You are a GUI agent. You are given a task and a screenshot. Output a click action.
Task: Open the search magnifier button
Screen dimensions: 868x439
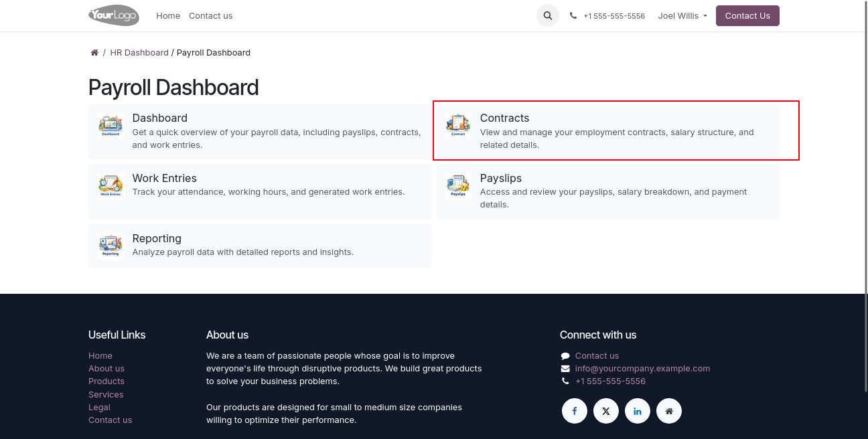(x=548, y=15)
